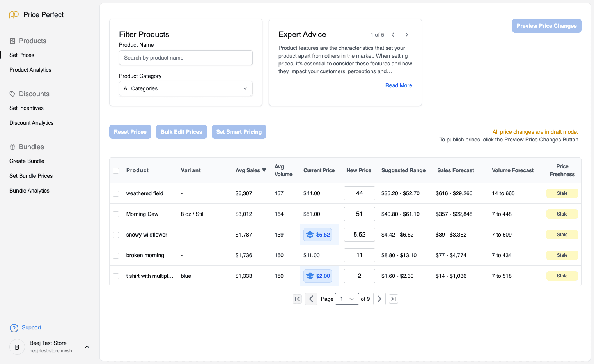
Task: Click the Avg Sales sort arrow
Action: [x=264, y=170]
